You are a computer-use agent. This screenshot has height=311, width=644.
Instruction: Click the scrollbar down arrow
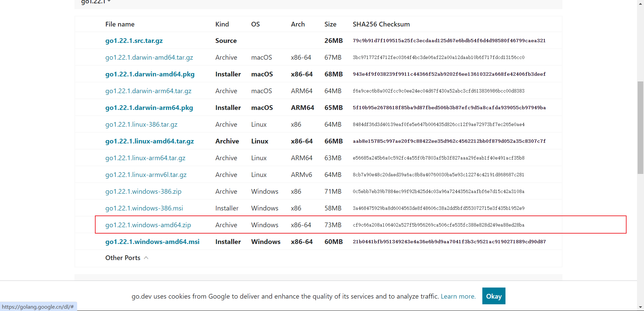click(x=640, y=307)
